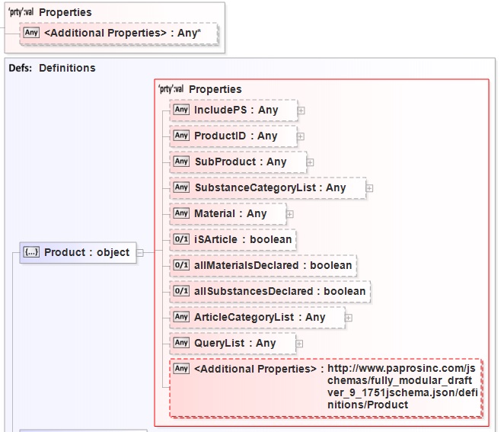Click the object braces icon beside Product
The width and height of the screenshot is (504, 432).
pyautogui.click(x=32, y=252)
